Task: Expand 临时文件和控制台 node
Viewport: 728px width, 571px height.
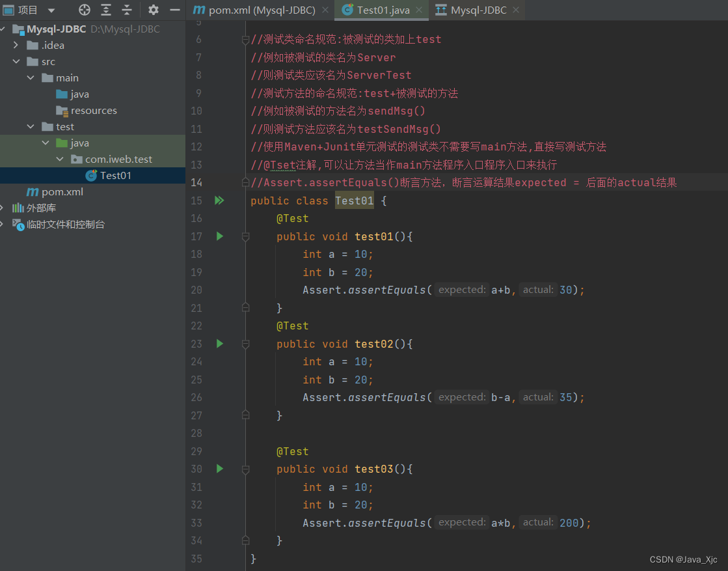Action: tap(3, 224)
